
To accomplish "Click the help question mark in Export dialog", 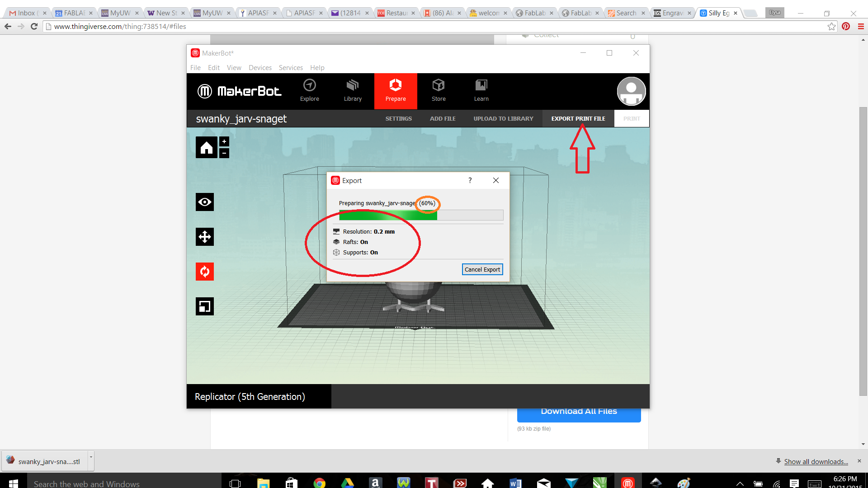I will pos(470,180).
